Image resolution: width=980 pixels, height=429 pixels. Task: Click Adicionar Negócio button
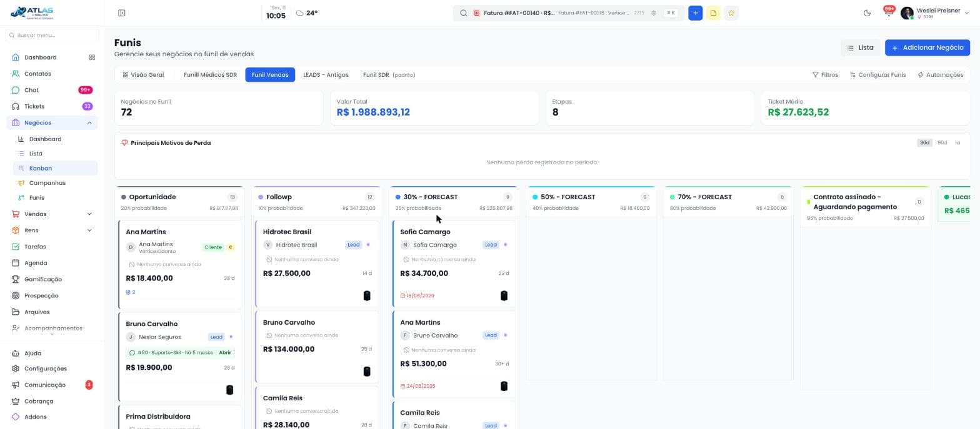pos(927,47)
